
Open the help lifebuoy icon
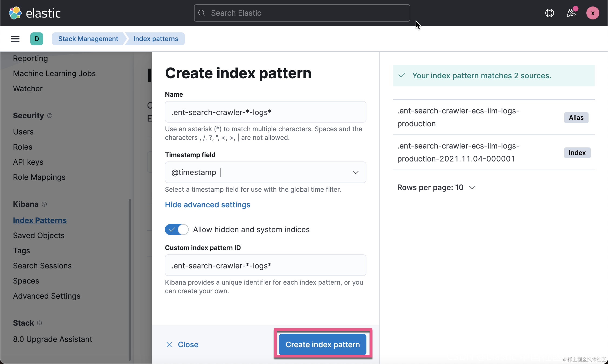point(549,13)
